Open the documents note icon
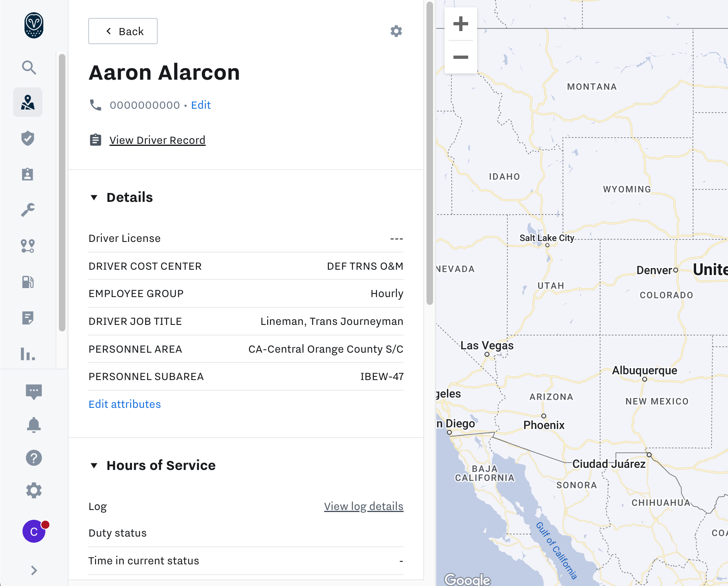This screenshot has height=586, width=728. (28, 318)
